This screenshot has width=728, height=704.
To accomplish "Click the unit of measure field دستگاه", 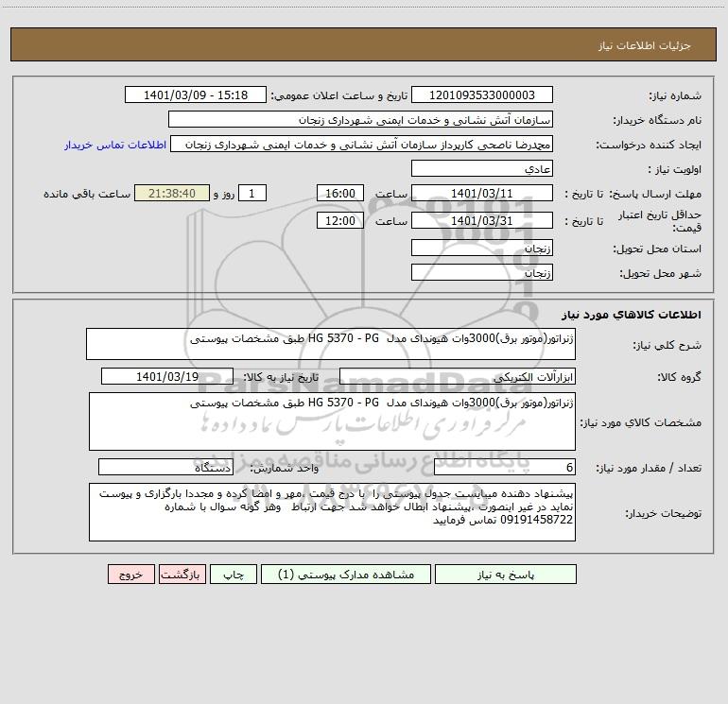I will click(x=165, y=467).
